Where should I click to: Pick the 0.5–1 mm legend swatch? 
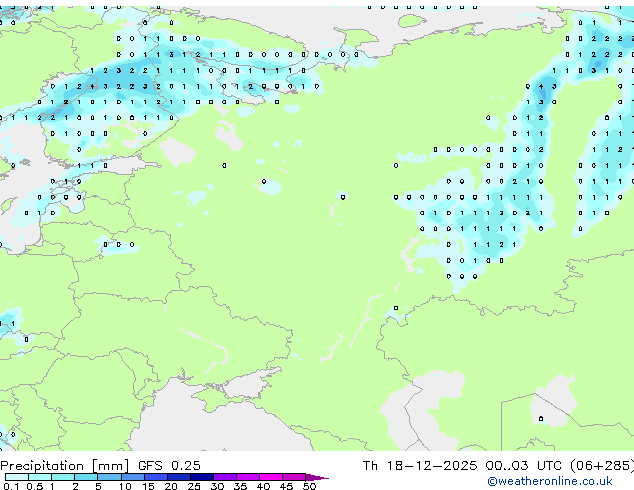40,477
